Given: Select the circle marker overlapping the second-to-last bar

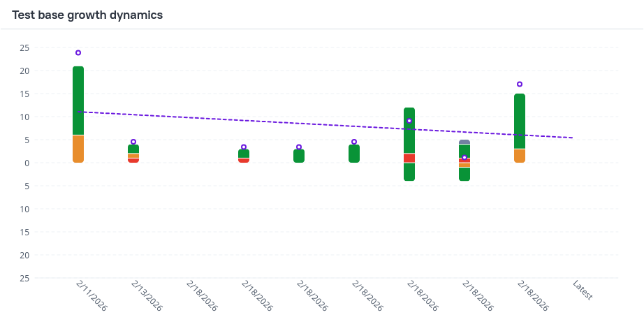Looking at the screenshot, I should pyautogui.click(x=464, y=157).
